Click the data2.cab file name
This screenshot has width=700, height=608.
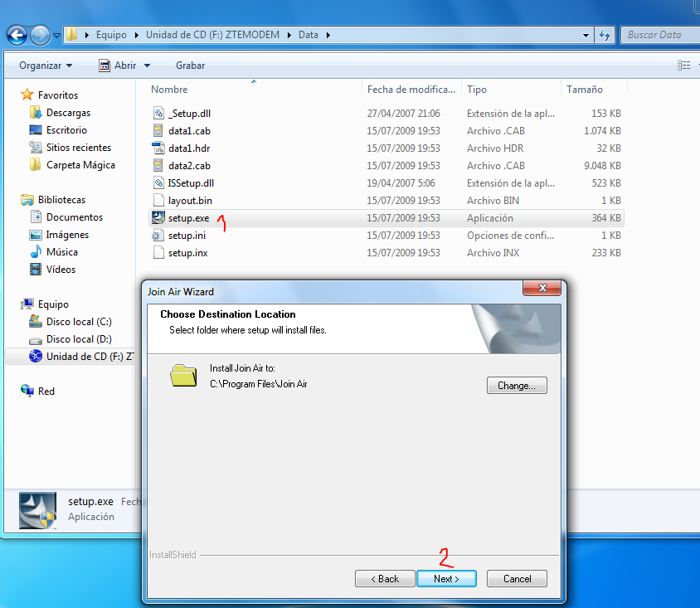[189, 166]
